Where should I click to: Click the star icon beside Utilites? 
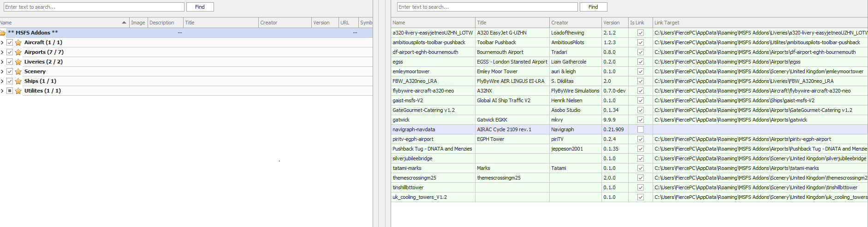[18, 91]
